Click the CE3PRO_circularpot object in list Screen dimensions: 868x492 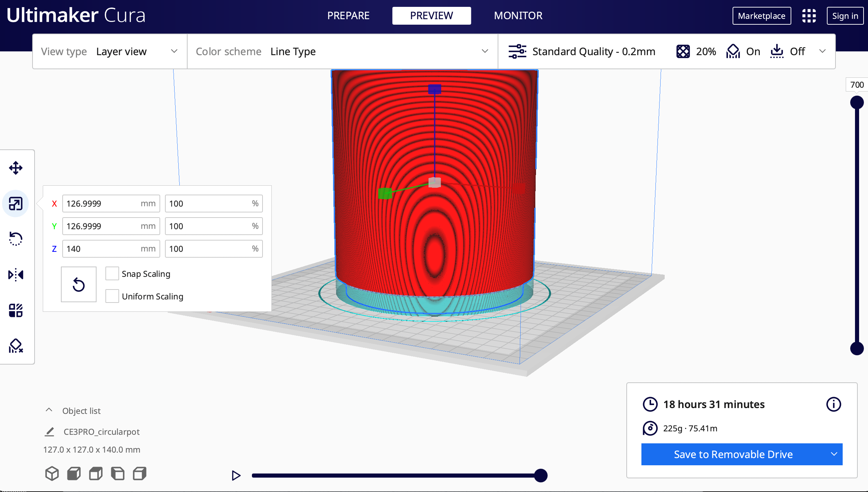pyautogui.click(x=101, y=431)
